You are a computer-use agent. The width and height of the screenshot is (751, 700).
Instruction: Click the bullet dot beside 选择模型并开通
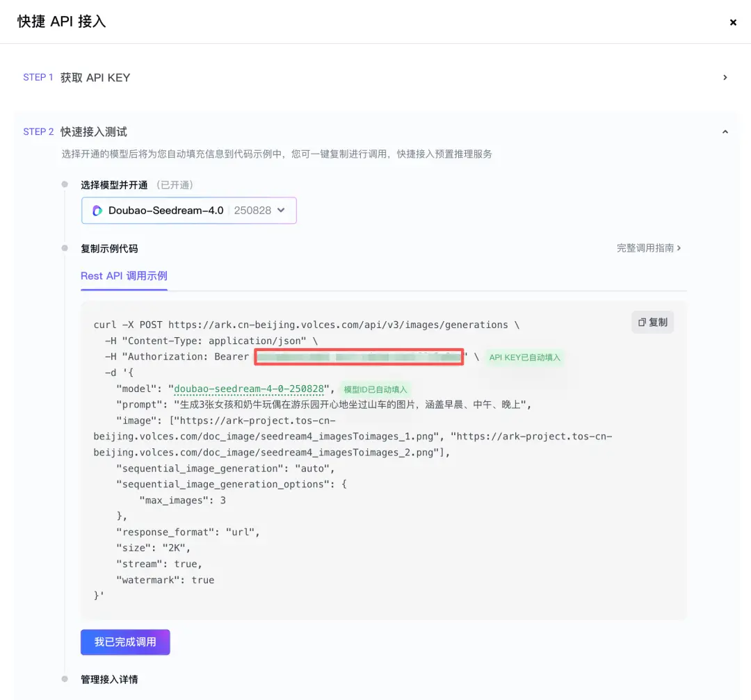[65, 185]
